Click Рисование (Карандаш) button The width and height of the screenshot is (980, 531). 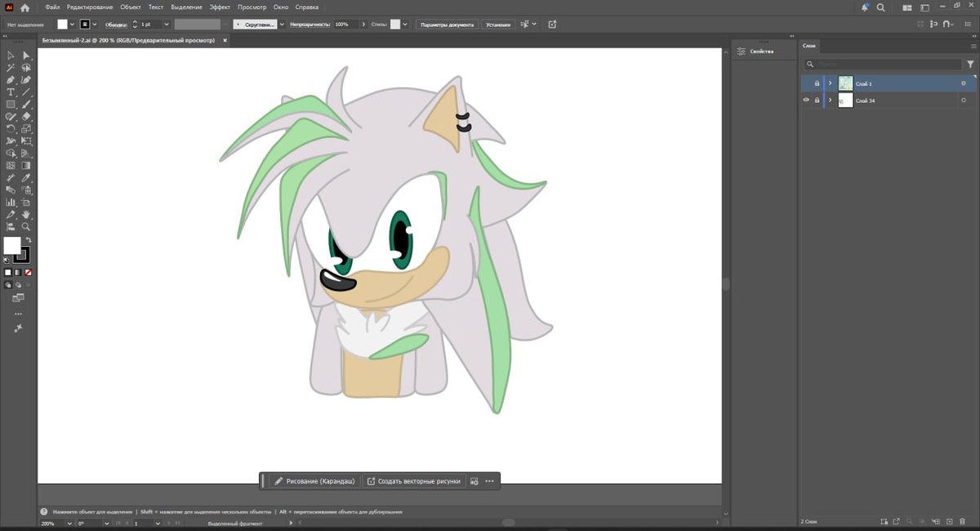pos(314,481)
